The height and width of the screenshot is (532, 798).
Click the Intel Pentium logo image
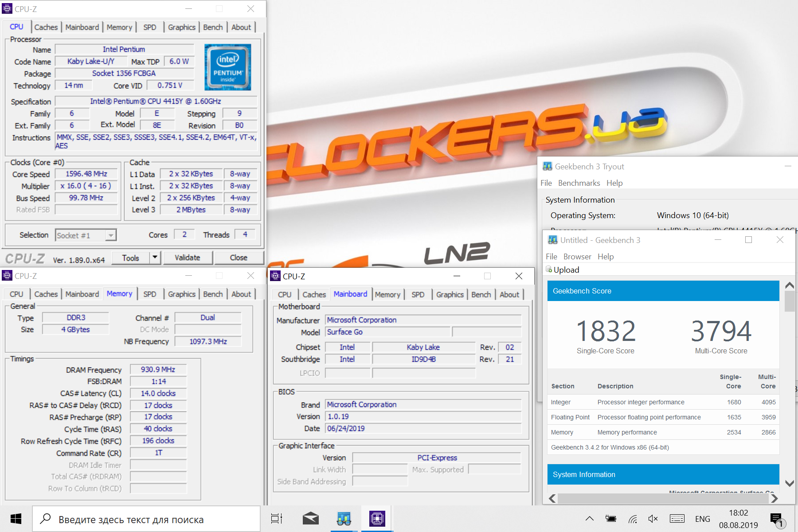pyautogui.click(x=227, y=67)
